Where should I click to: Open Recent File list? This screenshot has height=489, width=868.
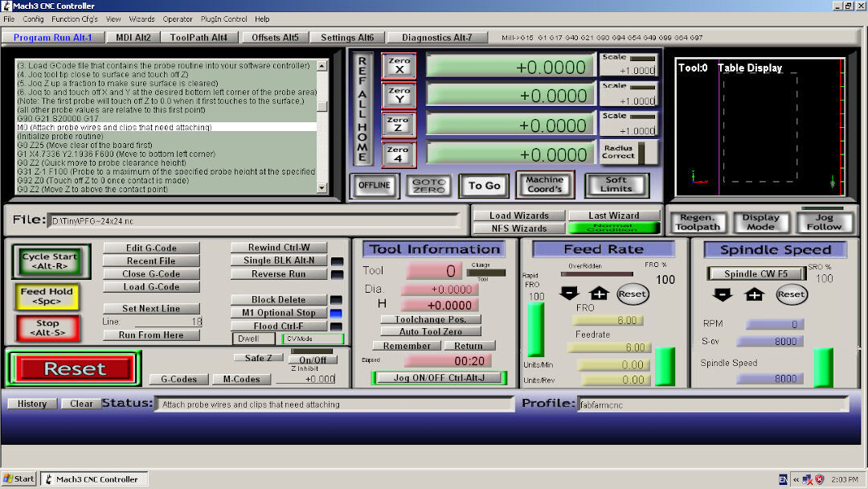click(x=151, y=261)
